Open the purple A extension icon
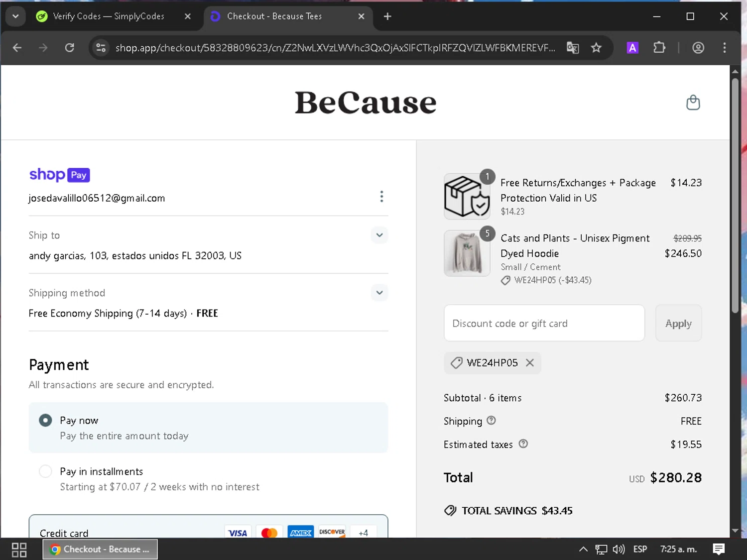Image resolution: width=747 pixels, height=560 pixels. 632,48
